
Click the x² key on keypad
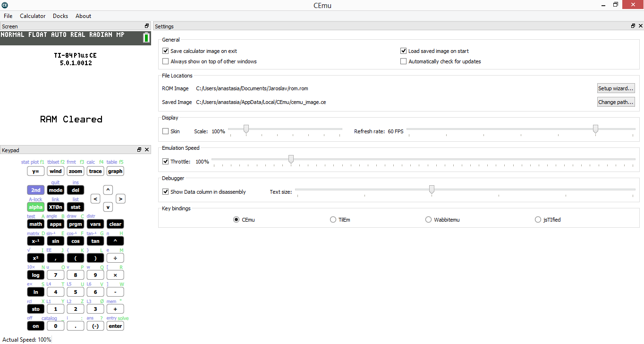[x=36, y=258]
